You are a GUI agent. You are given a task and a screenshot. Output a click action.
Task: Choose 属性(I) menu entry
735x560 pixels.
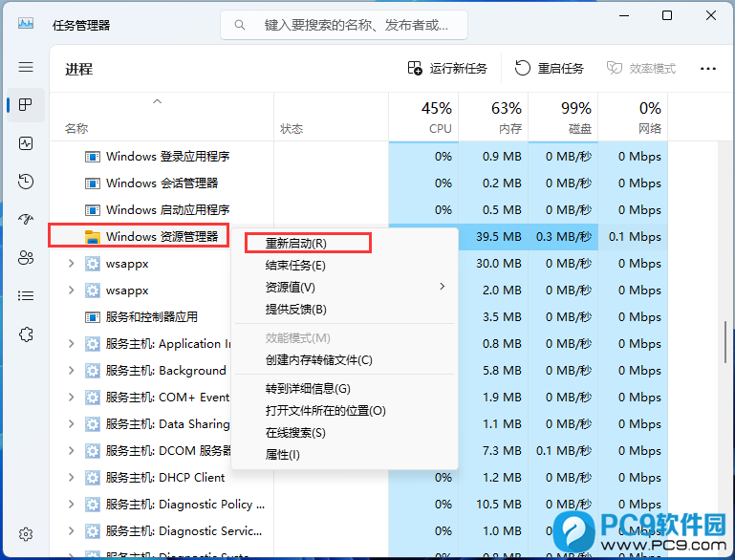coord(344,455)
